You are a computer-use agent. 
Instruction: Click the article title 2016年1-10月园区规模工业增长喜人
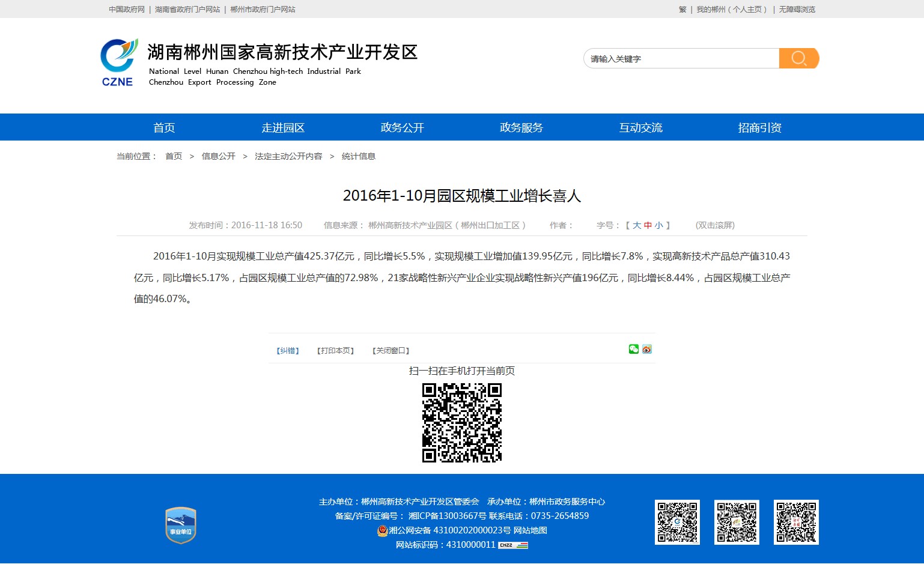coord(462,196)
